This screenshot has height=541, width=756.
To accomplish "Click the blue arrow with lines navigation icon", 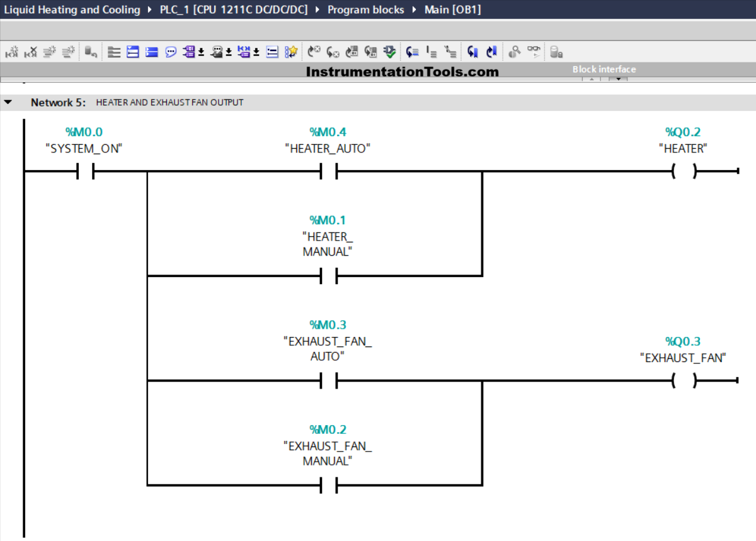I will pos(412,52).
